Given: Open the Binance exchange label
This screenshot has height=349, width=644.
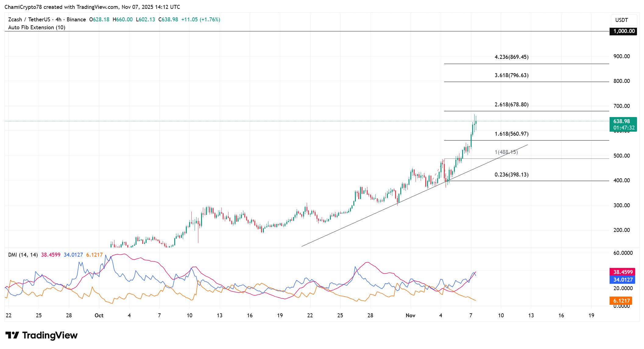Looking at the screenshot, I should [x=76, y=19].
